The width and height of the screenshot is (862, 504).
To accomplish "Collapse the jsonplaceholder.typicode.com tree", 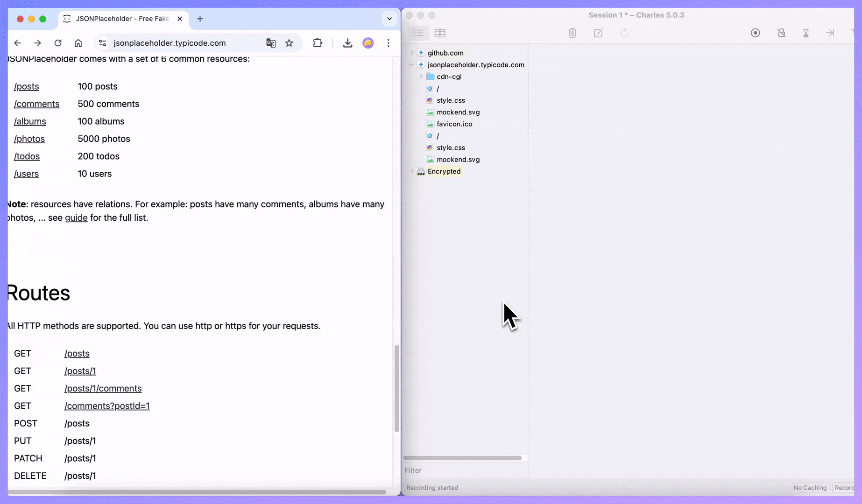I will pos(411,65).
